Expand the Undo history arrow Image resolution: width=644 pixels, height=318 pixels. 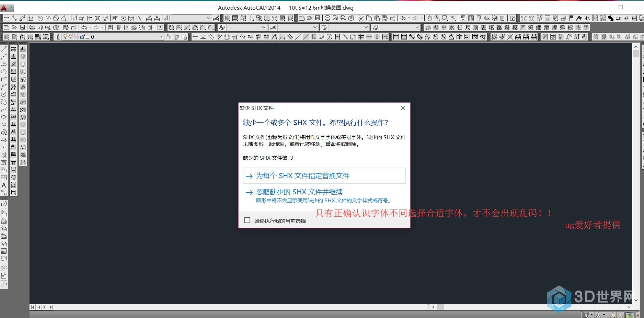click(409, 18)
